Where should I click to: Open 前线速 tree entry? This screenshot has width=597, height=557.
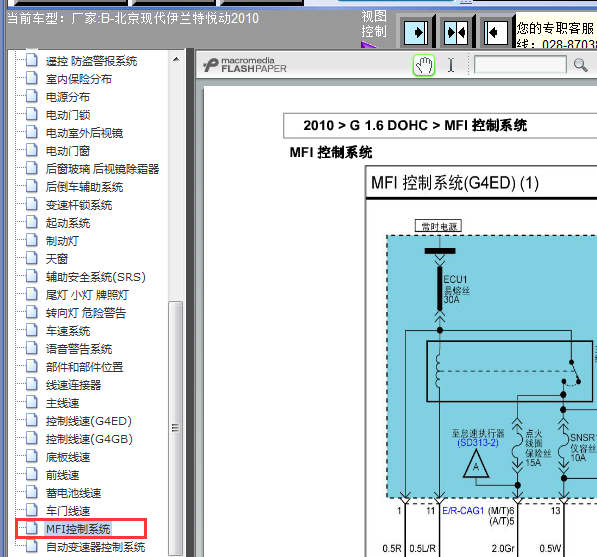[x=62, y=475]
